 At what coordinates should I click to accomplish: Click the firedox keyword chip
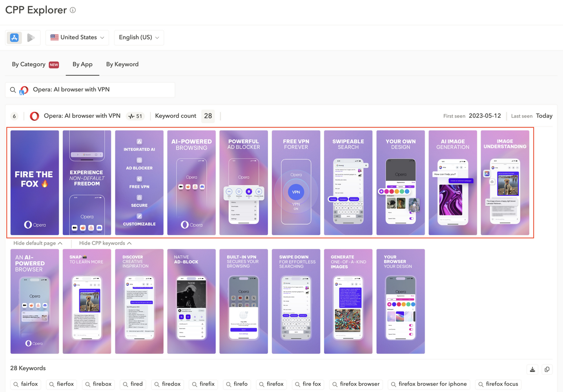pyautogui.click(x=168, y=384)
